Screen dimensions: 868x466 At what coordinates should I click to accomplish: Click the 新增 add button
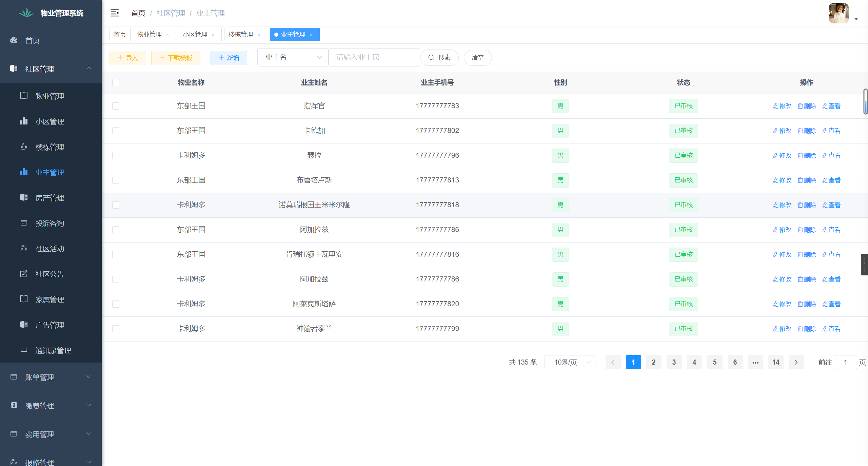tap(229, 58)
